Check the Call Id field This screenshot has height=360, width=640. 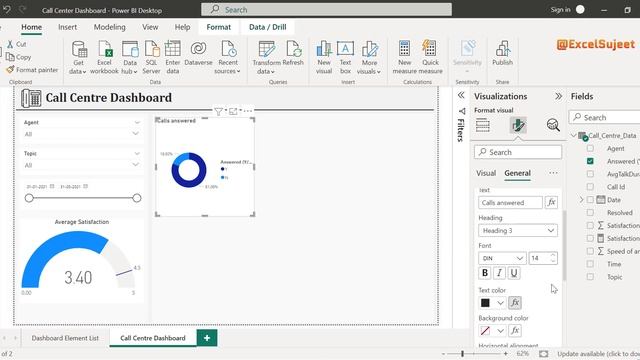[x=590, y=187]
